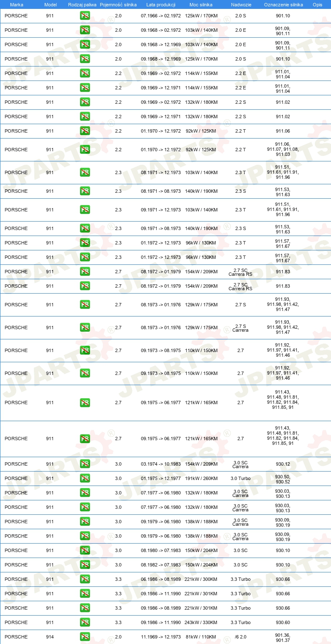Click the petrol icon in the 07.1966 row

pos(85,16)
